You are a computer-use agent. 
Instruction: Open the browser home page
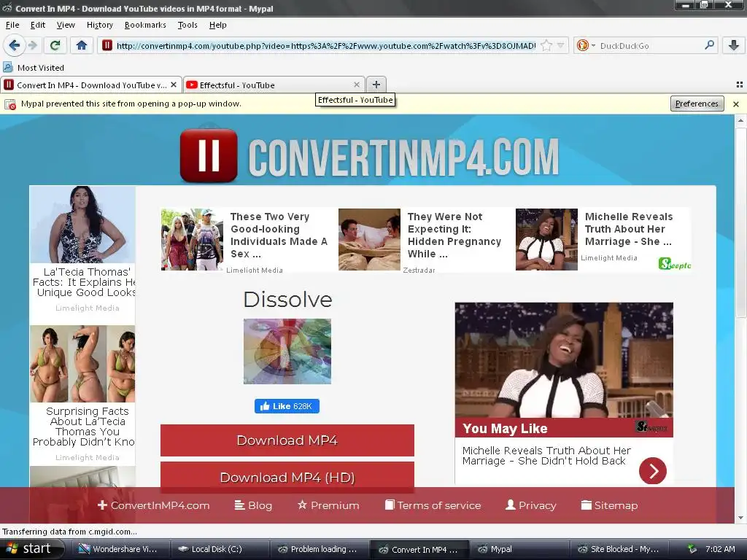pos(82,45)
